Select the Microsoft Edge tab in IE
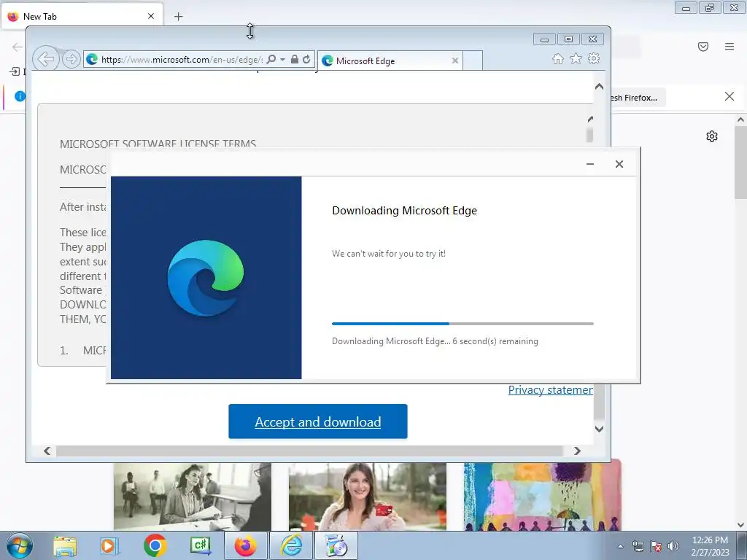Image resolution: width=747 pixels, height=560 pixels. pyautogui.click(x=390, y=61)
